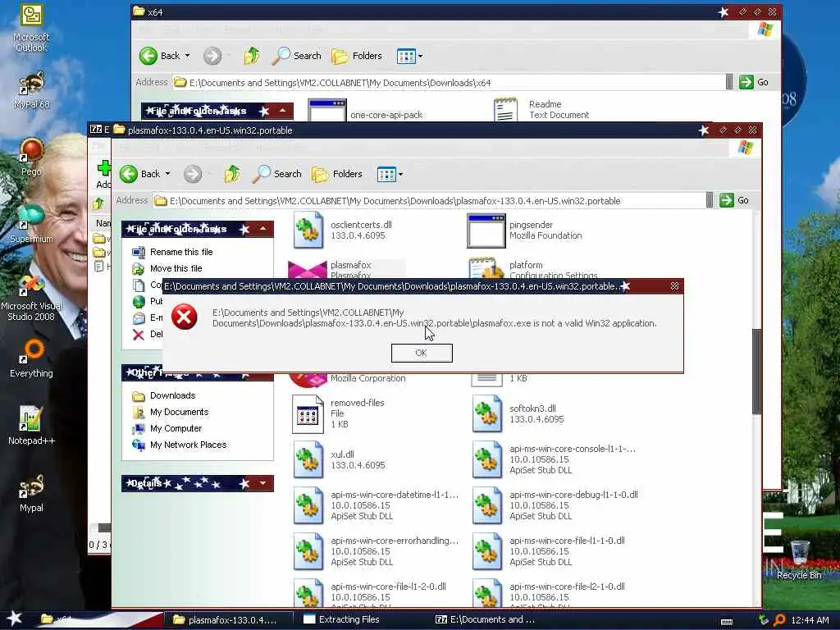This screenshot has height=630, width=840.
Task: Close the invalid Win32 application error dialog
Action: pyautogui.click(x=674, y=286)
